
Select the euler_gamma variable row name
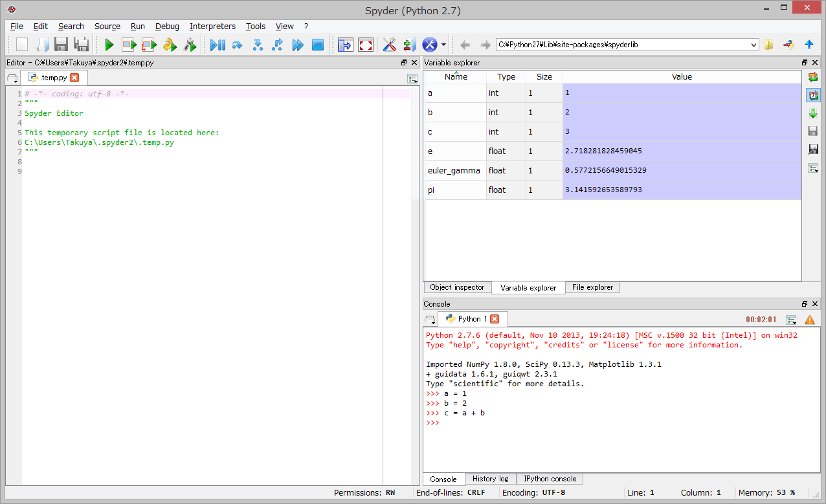(456, 171)
